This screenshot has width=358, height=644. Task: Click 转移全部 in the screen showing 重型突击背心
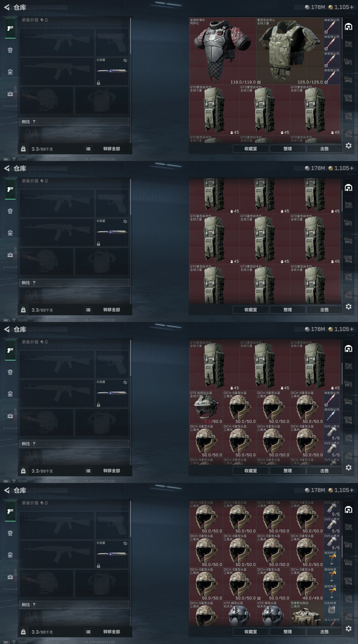tap(112, 149)
